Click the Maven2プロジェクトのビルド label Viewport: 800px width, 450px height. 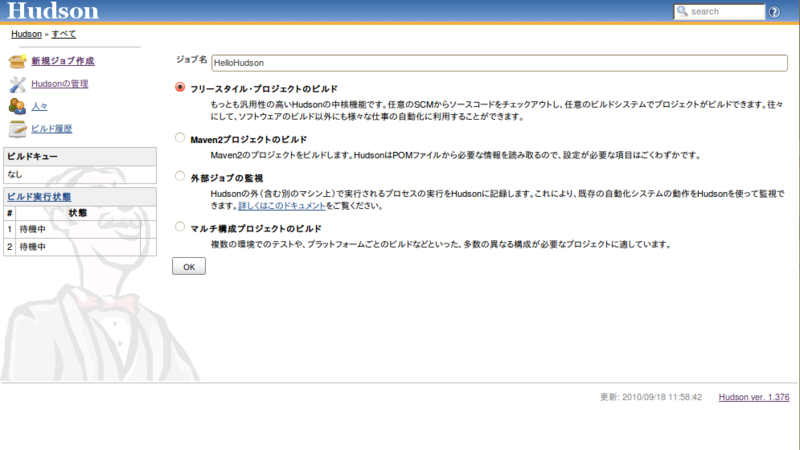click(248, 139)
